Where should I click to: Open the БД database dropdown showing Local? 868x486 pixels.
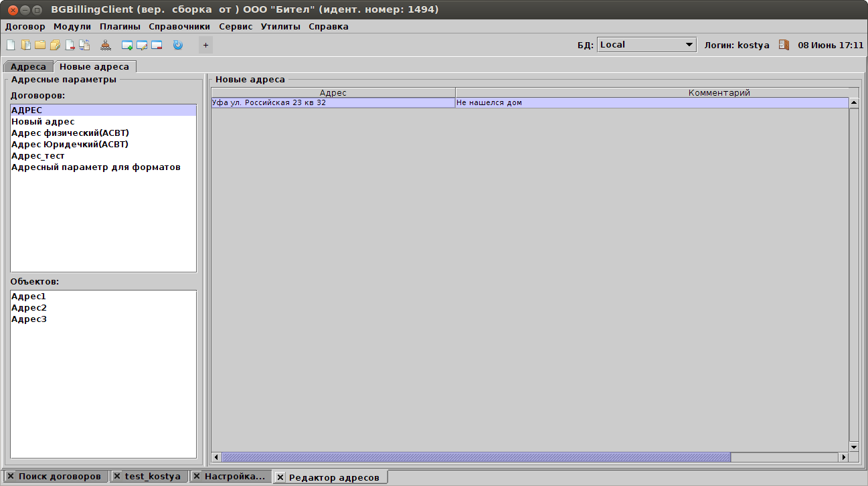point(646,45)
